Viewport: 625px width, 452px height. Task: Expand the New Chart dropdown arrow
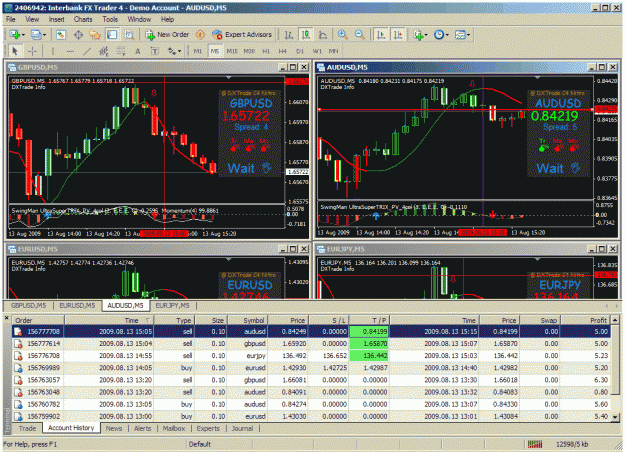[x=23, y=35]
